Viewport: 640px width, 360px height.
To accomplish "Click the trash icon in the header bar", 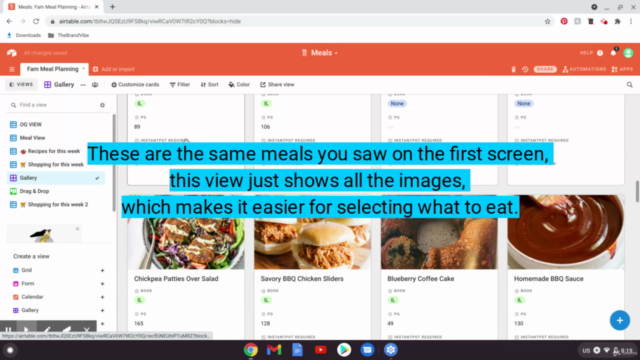I will (x=513, y=69).
